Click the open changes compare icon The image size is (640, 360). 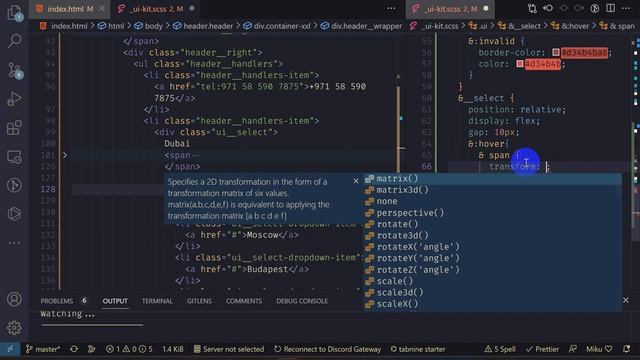pyautogui.click(x=532, y=8)
